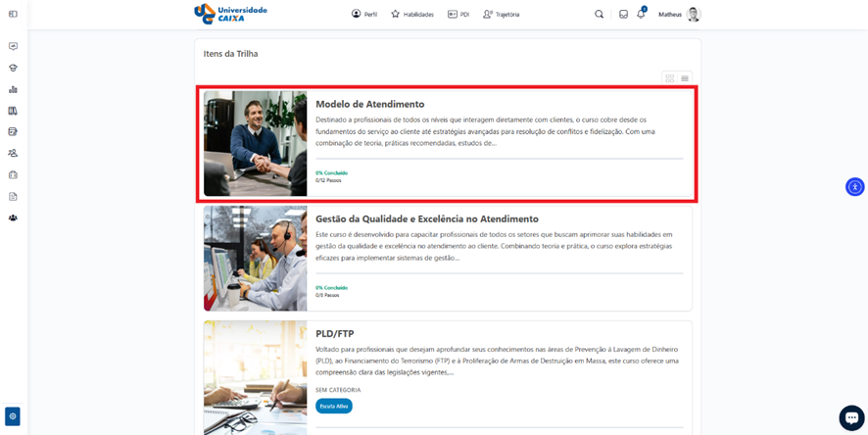Open the PDI menu item
This screenshot has height=435, width=868.
[458, 15]
